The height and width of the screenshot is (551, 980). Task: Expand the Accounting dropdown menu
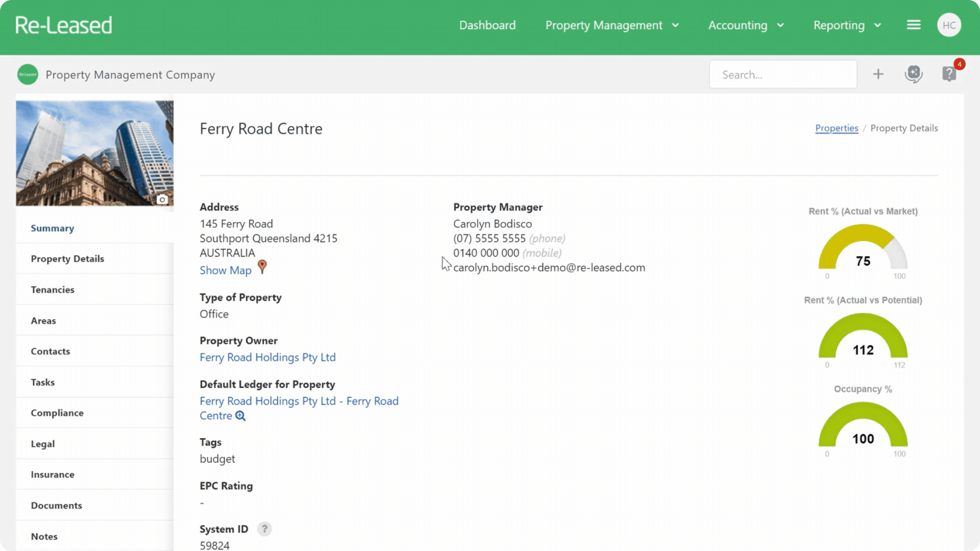pyautogui.click(x=746, y=25)
